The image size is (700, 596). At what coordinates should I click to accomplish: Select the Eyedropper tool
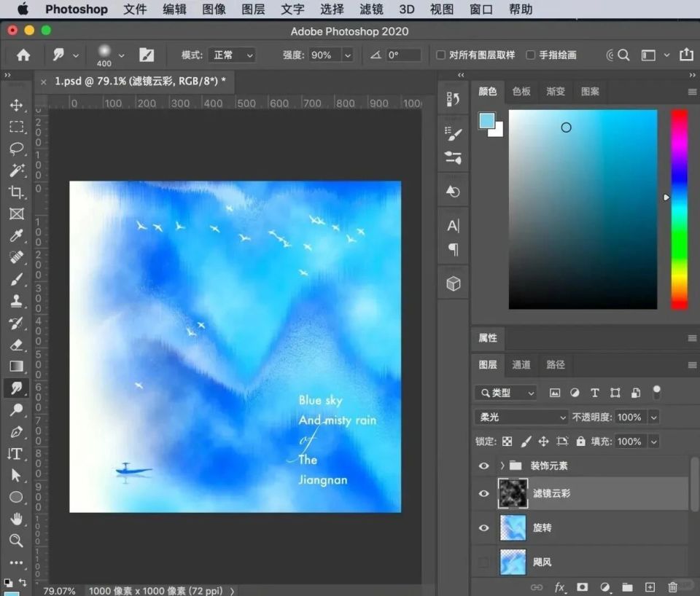pos(16,235)
